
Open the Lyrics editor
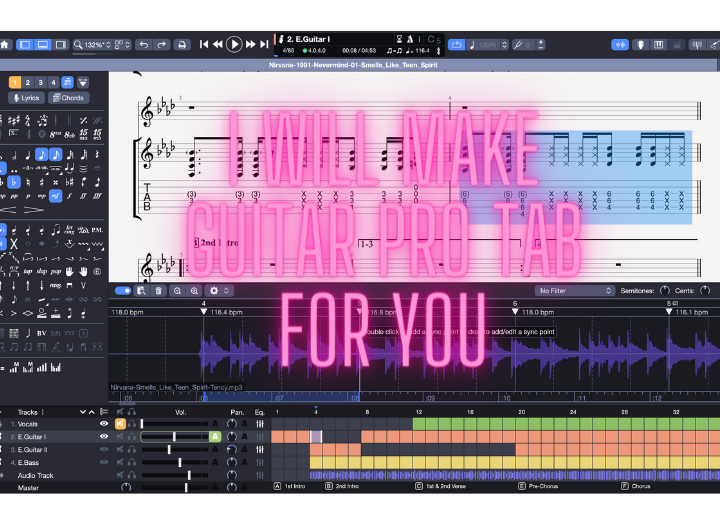(x=26, y=98)
